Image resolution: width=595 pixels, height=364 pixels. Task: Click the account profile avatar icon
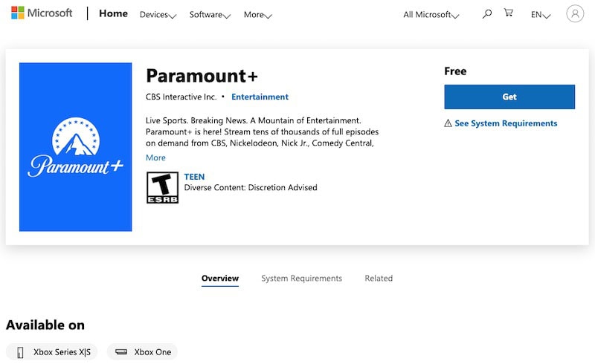pos(575,13)
